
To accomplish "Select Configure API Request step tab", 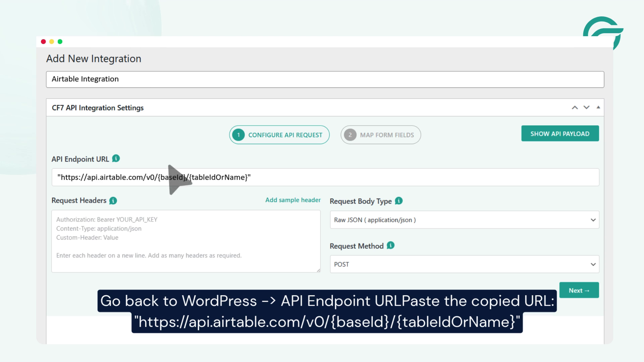I will (279, 135).
